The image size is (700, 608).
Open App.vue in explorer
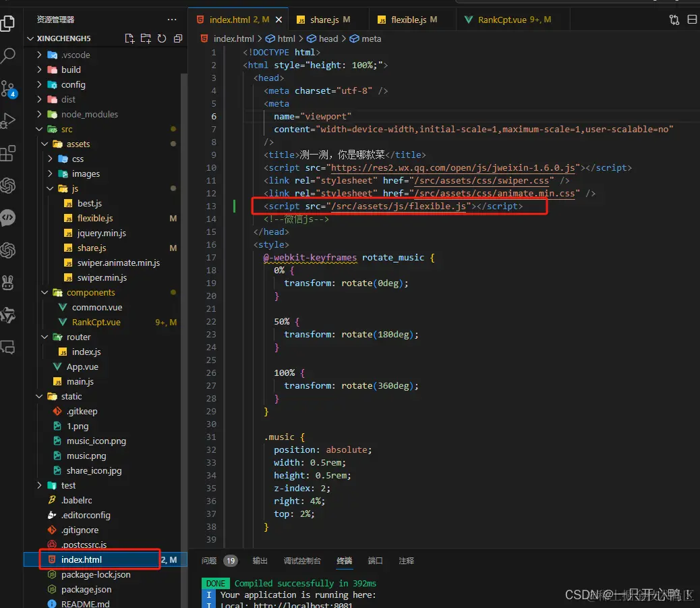105,366
